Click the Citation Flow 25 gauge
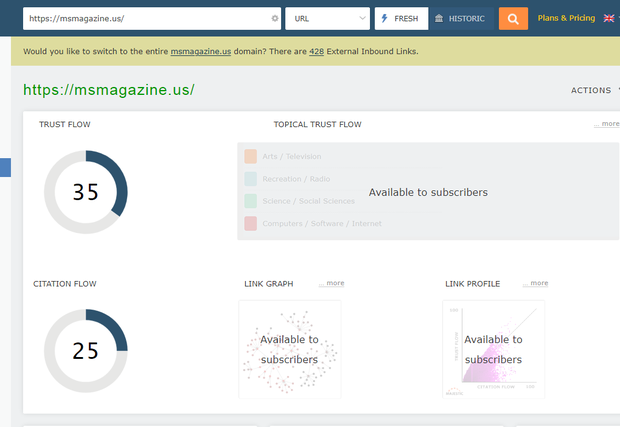The height and width of the screenshot is (427, 620). point(86,351)
